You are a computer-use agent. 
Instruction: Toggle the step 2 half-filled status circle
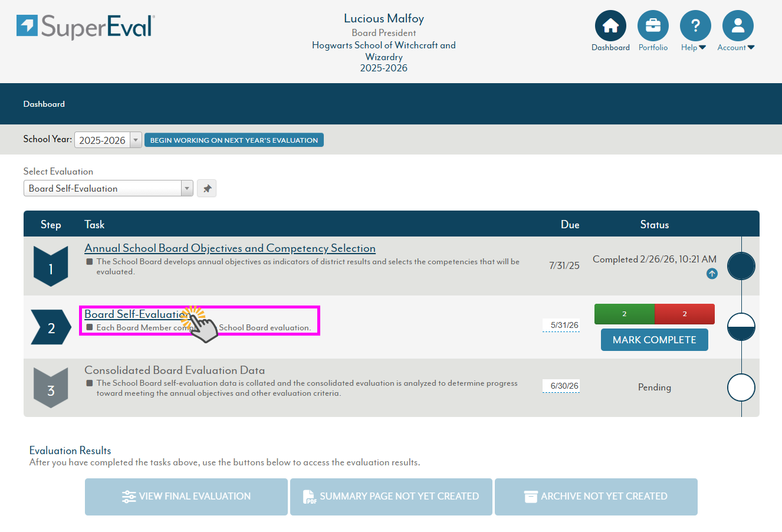click(741, 327)
